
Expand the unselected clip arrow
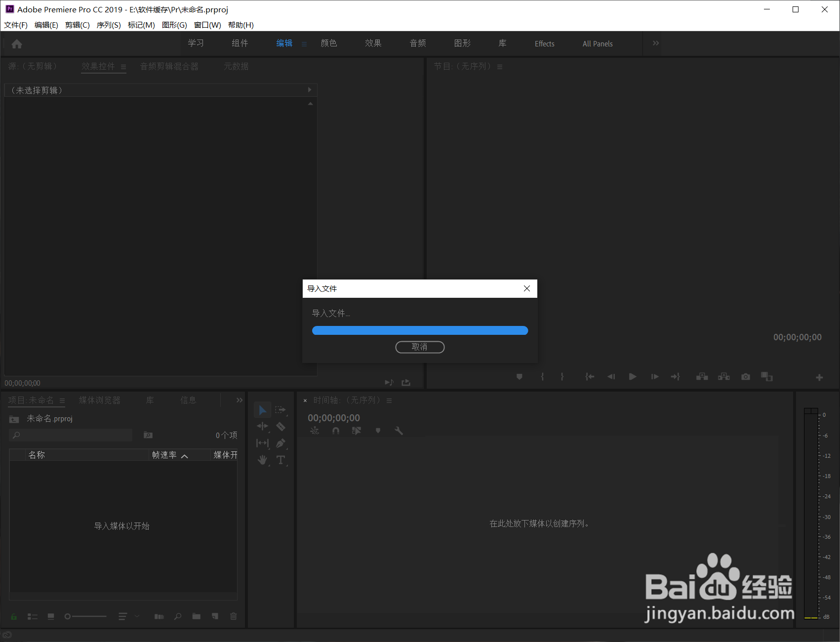coord(310,90)
